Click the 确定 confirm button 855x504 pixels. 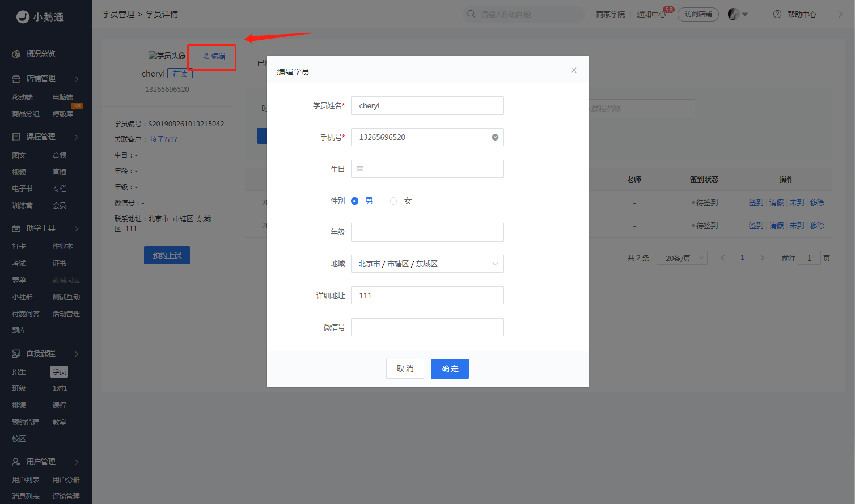point(450,369)
